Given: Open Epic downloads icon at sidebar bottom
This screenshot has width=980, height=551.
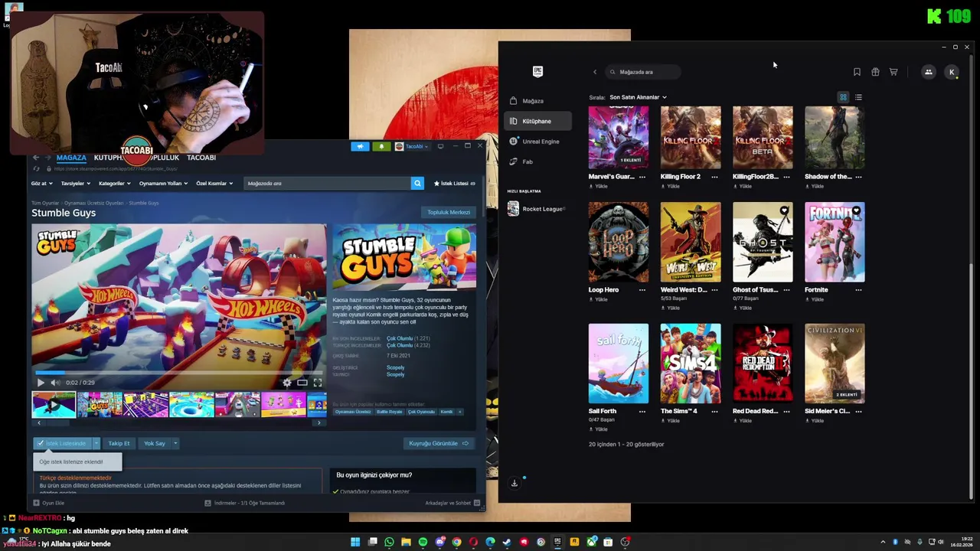Looking at the screenshot, I should coord(514,483).
